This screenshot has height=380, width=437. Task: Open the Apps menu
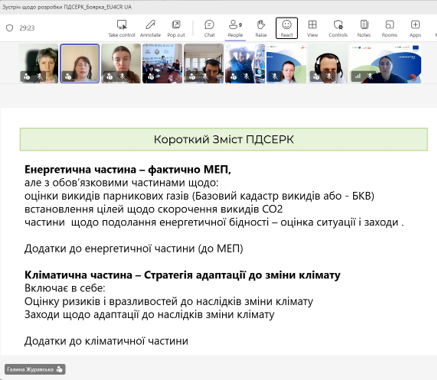(x=415, y=28)
